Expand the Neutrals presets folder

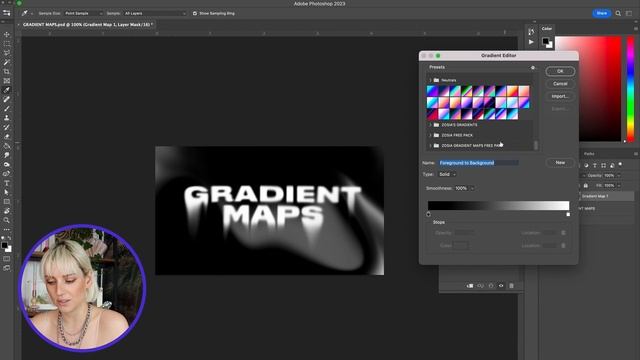(x=430, y=80)
